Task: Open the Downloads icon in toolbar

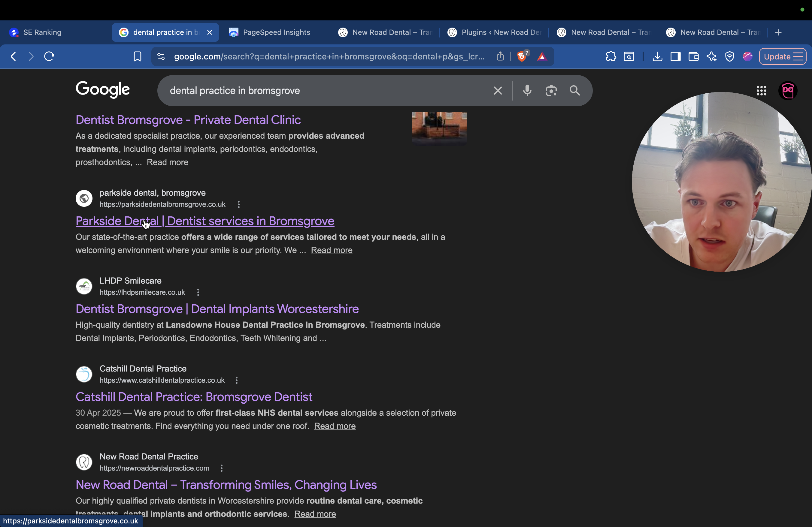Action: [x=657, y=57]
